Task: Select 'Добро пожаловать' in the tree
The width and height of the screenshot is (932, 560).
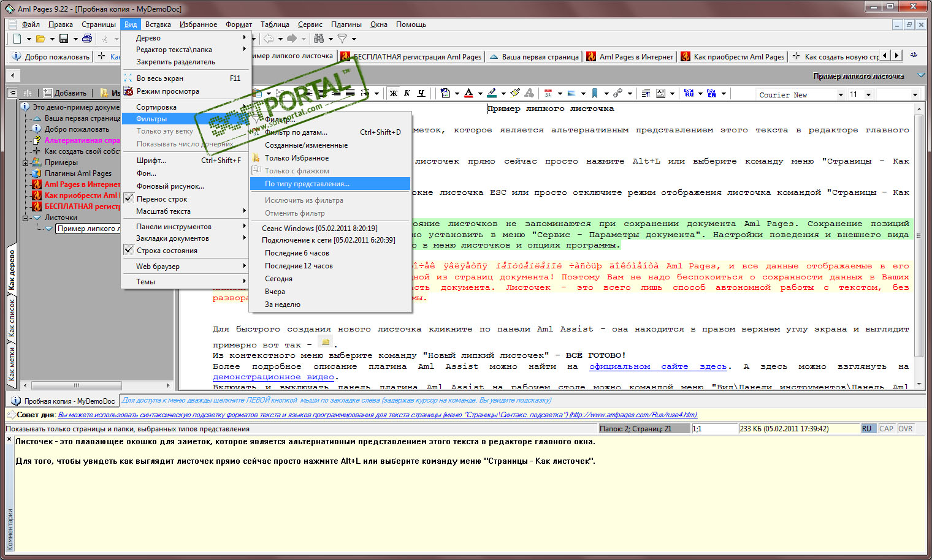Action: click(x=77, y=129)
